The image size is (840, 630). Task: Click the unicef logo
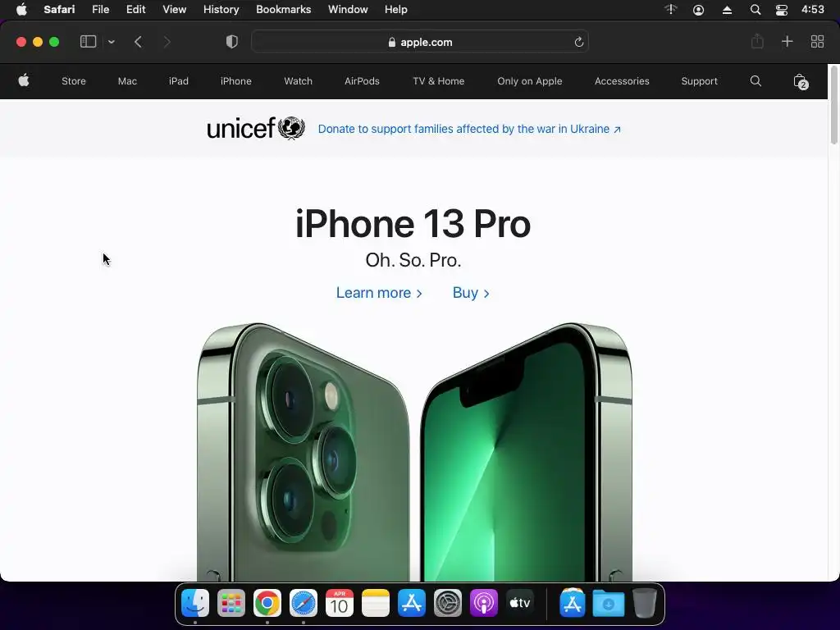pyautogui.click(x=256, y=129)
